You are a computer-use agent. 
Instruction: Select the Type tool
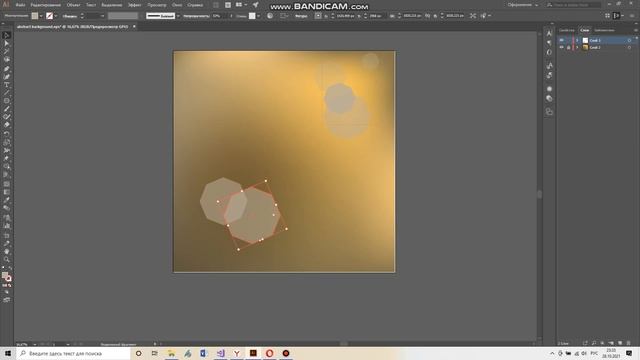pos(6,85)
